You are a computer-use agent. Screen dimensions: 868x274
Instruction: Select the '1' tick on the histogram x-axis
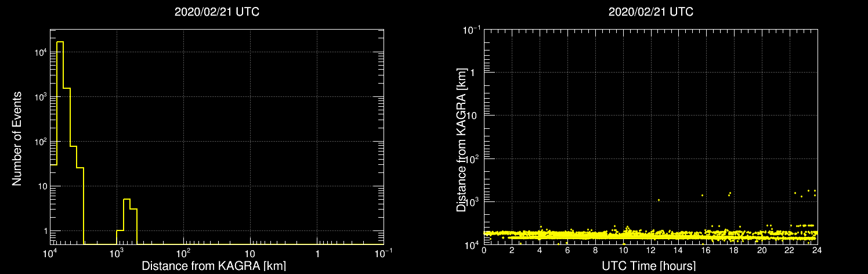tap(317, 254)
